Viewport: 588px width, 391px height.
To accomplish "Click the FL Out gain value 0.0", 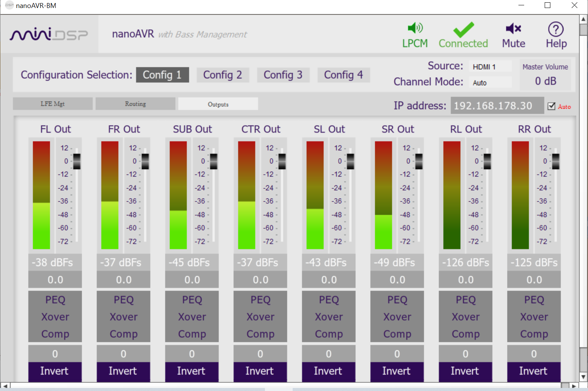I will coord(55,280).
